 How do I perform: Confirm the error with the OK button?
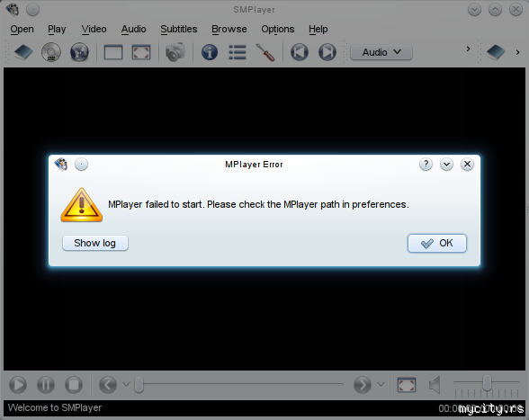[437, 243]
